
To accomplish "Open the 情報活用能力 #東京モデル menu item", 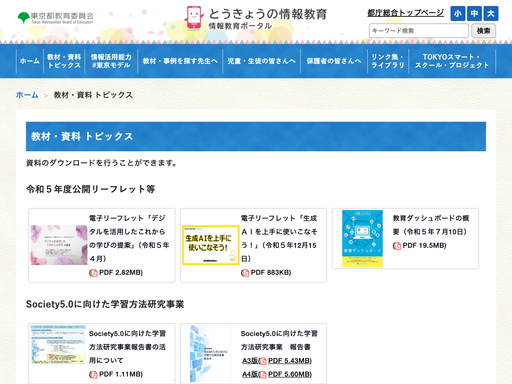I will pyautogui.click(x=111, y=61).
